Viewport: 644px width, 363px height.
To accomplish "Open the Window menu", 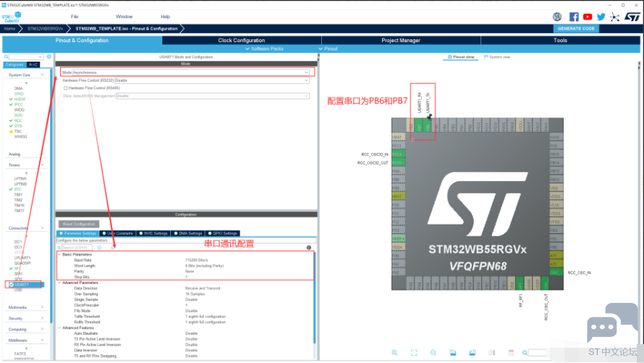I will click(124, 17).
